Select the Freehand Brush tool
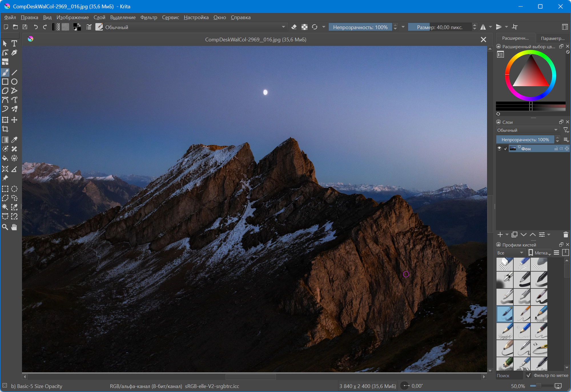 point(5,72)
